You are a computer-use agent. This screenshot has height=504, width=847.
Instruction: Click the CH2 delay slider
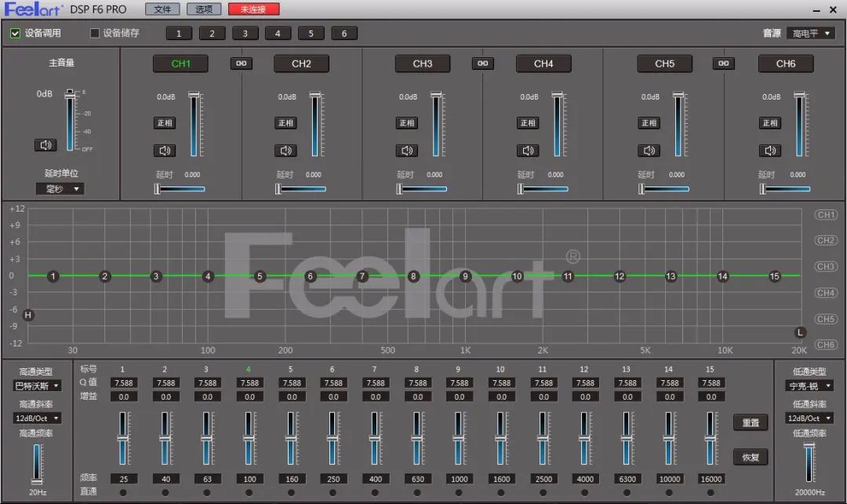pyautogui.click(x=302, y=189)
